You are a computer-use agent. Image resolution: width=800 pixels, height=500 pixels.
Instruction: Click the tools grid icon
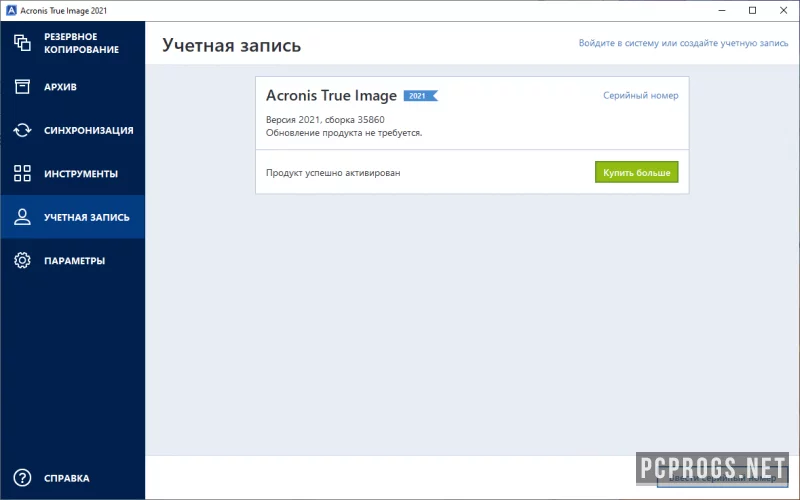pos(22,173)
